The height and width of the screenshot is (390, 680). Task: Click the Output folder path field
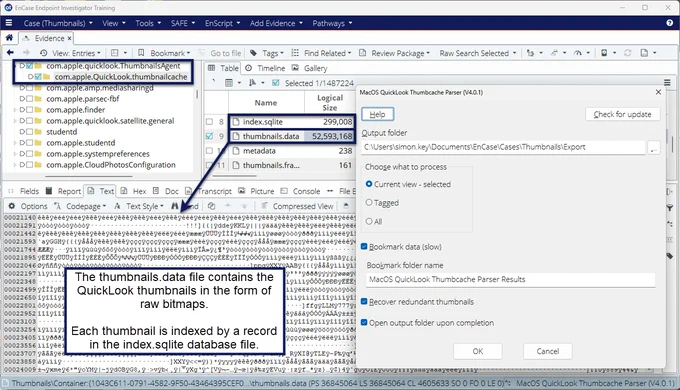point(503,147)
